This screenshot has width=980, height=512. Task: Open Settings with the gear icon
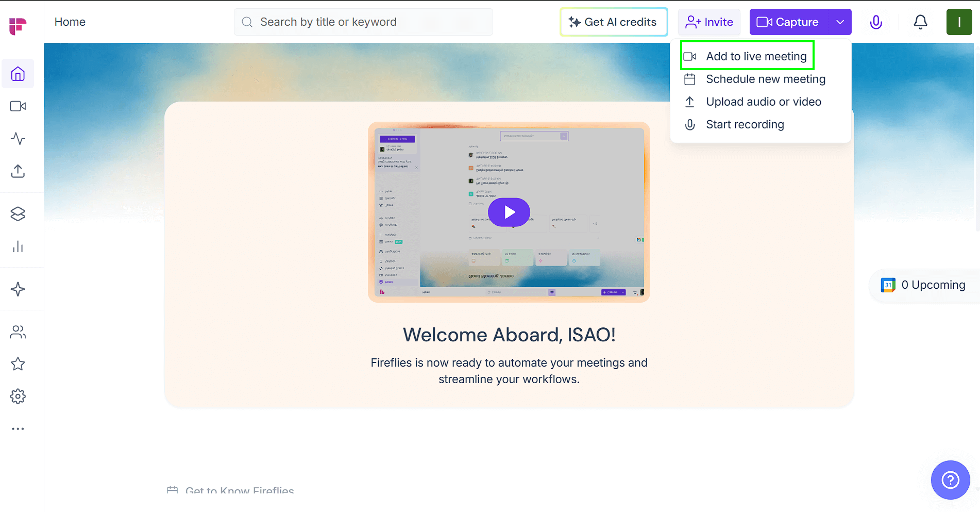tap(18, 396)
